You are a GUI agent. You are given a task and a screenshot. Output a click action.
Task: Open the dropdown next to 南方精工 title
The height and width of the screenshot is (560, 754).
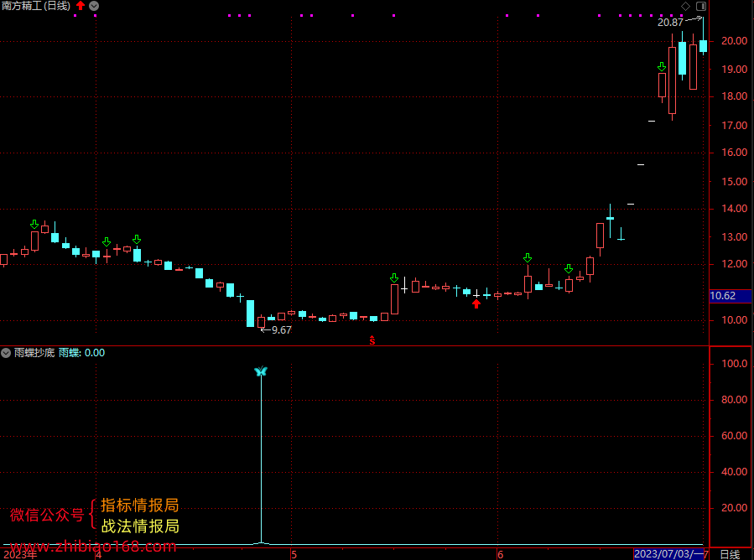tap(94, 6)
